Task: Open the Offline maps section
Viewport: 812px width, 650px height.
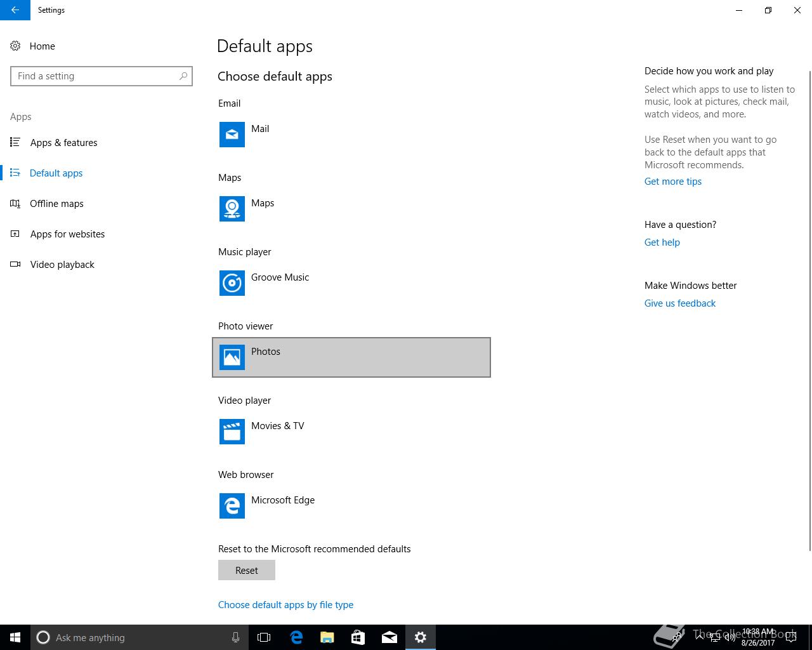Action: coord(56,204)
